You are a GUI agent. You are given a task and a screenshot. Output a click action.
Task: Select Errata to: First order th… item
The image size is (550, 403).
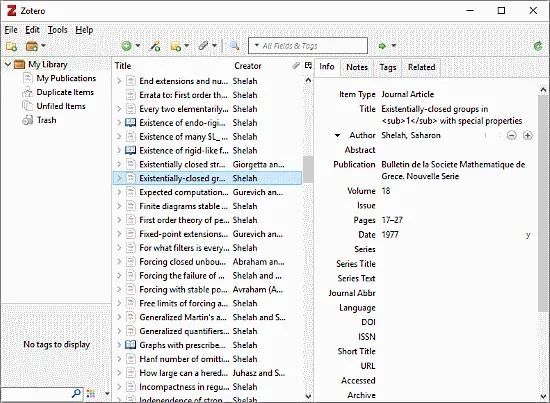point(207,95)
